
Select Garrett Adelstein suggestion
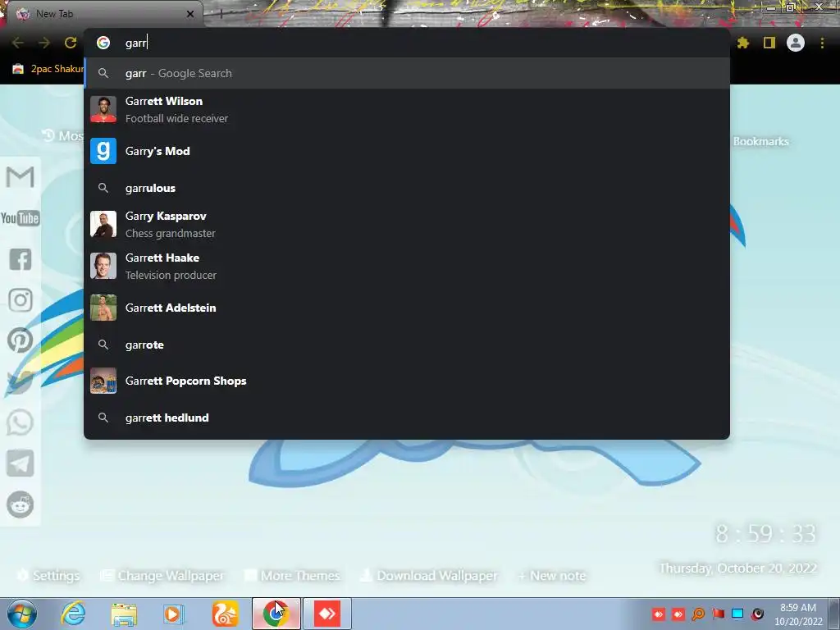coord(407,308)
